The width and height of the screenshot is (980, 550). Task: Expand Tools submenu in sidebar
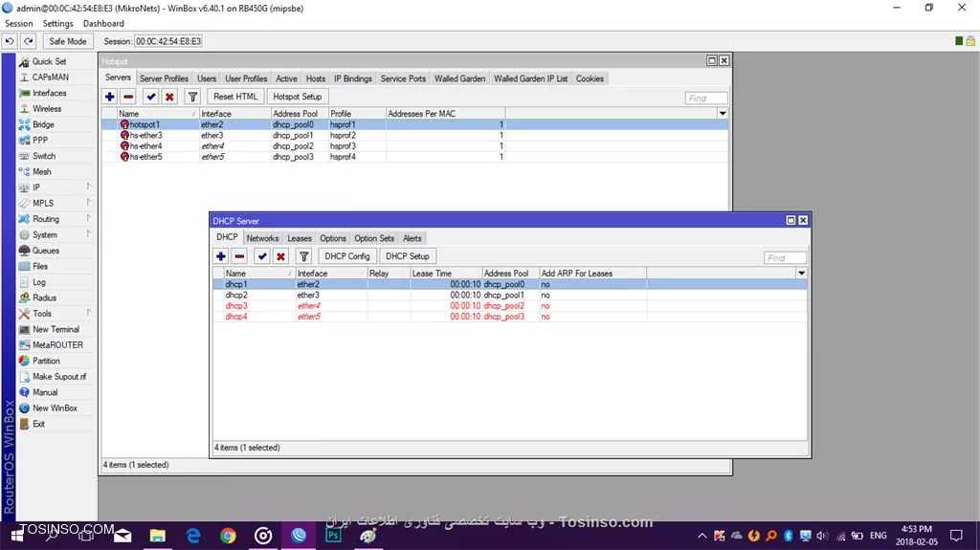56,313
